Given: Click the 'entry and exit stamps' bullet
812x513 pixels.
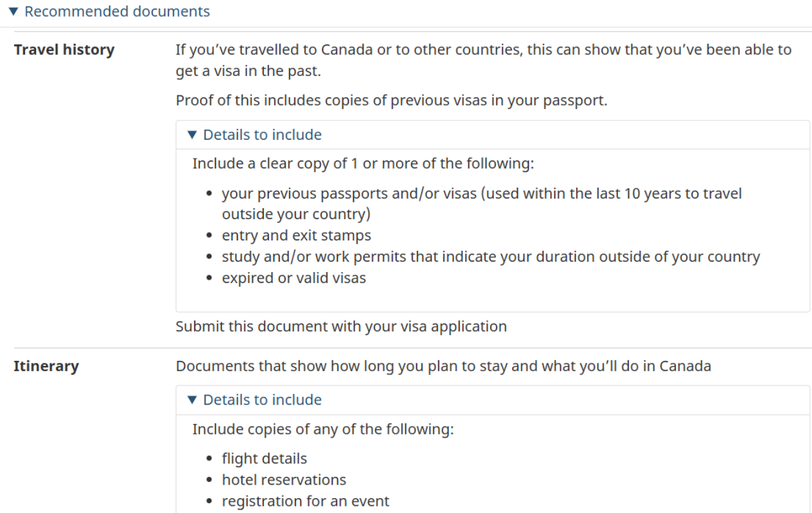Looking at the screenshot, I should [296, 235].
